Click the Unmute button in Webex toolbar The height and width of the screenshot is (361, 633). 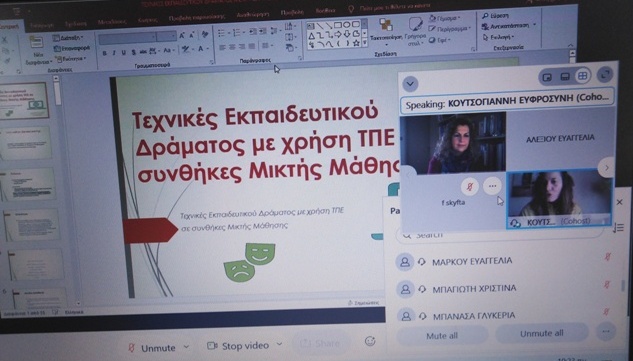[152, 347]
